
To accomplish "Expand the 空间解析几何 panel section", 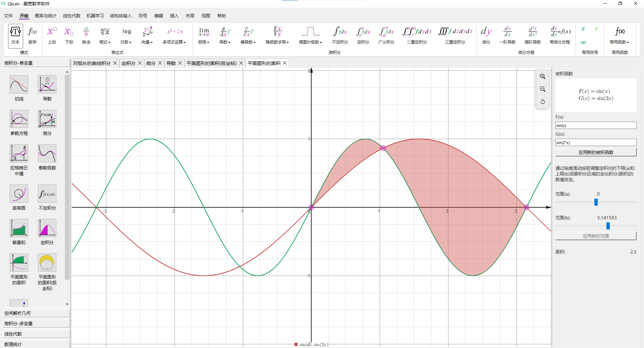I will pos(36,313).
